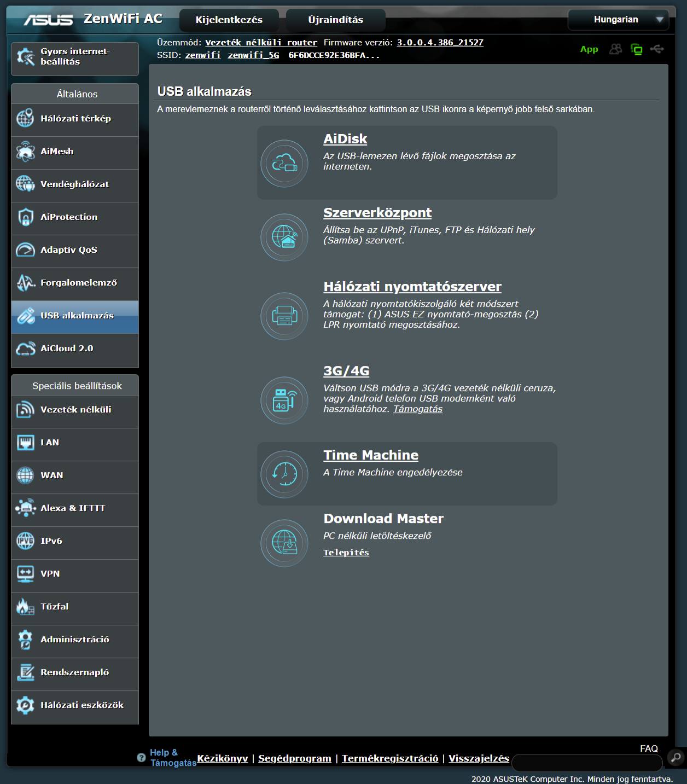Screen dimensions: 687x784
Task: Click the Szerverközpont globe house icon
Action: pos(284,237)
